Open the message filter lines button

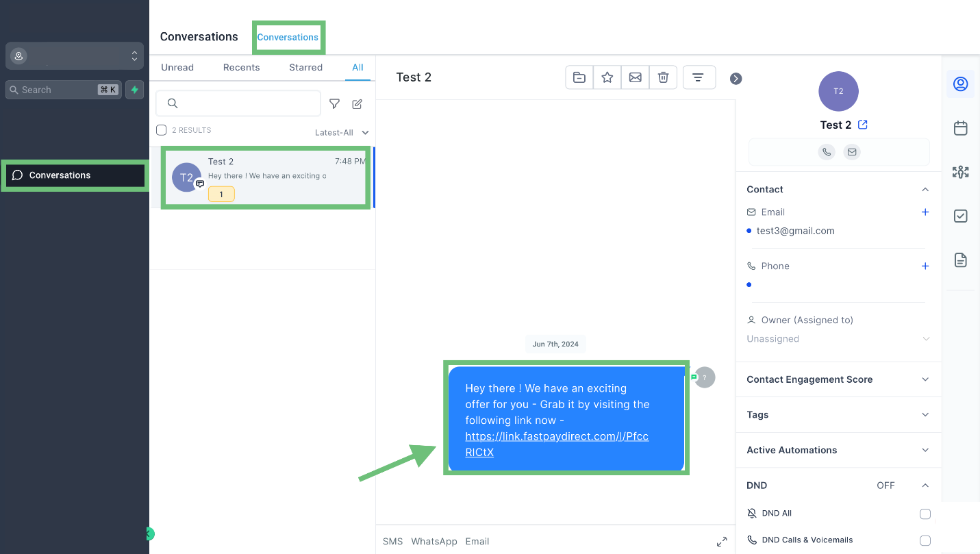tap(698, 77)
